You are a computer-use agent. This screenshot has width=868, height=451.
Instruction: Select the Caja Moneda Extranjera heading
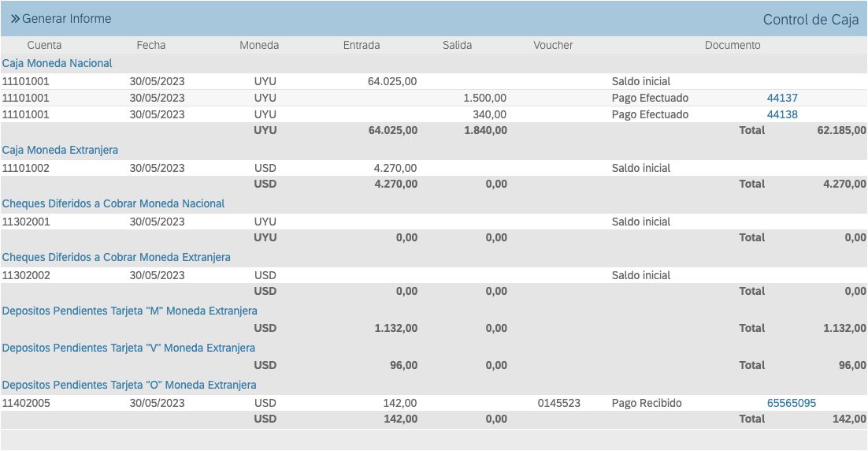click(60, 150)
